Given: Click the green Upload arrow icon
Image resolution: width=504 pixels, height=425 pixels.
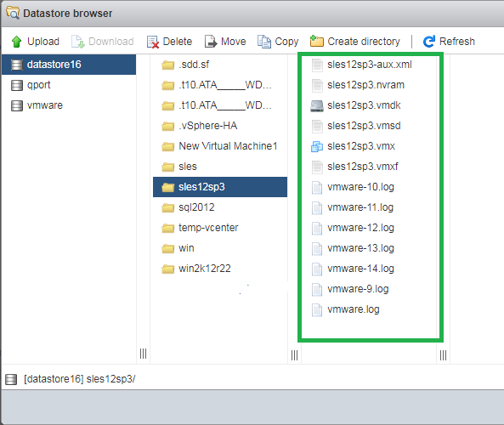Looking at the screenshot, I should [16, 42].
